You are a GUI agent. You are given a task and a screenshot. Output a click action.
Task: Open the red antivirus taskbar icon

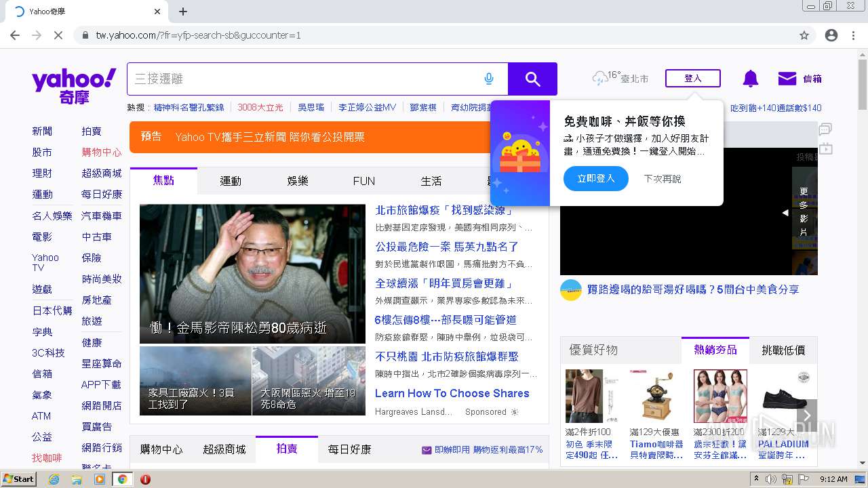pyautogui.click(x=145, y=479)
